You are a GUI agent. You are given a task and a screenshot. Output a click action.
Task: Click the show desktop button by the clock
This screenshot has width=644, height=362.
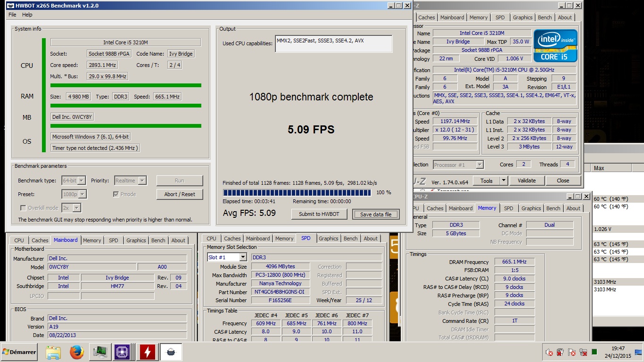[x=639, y=352]
